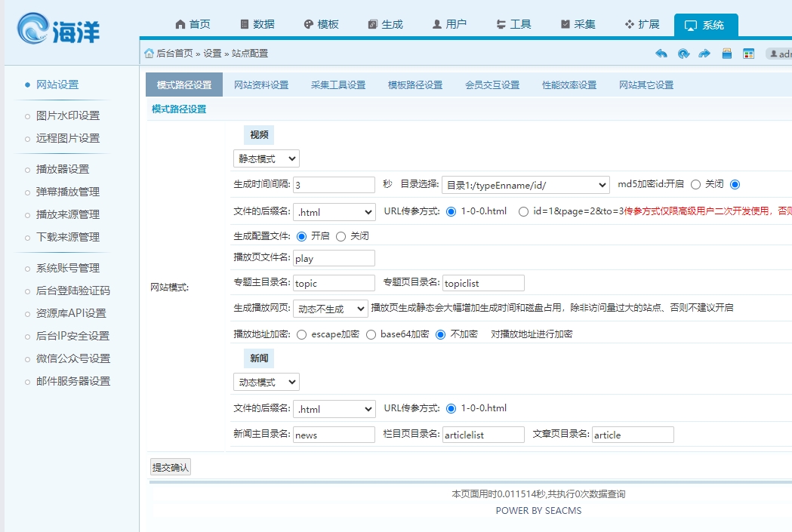
Task: Open 图片水印设置 in the sidebar
Action: click(x=68, y=115)
